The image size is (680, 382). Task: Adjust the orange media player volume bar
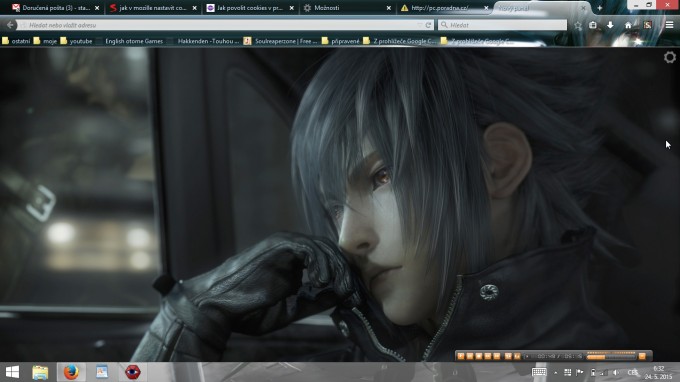pyautogui.click(x=611, y=356)
